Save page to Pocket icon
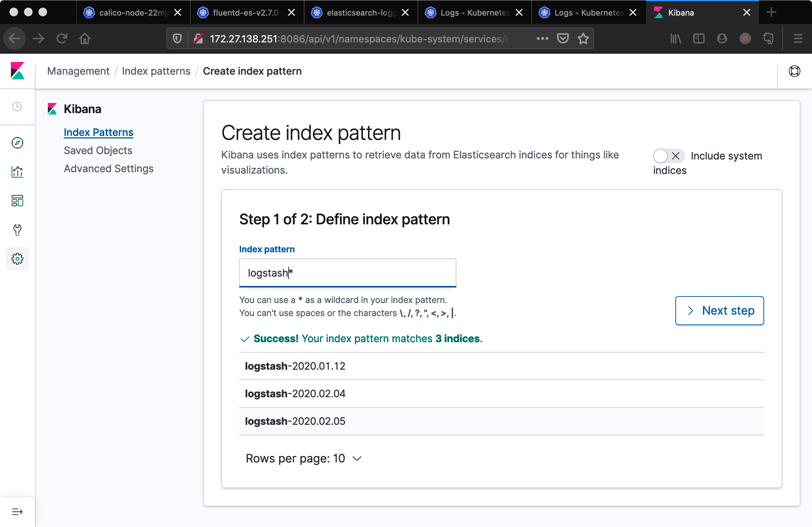The width and height of the screenshot is (812, 527). click(x=563, y=38)
